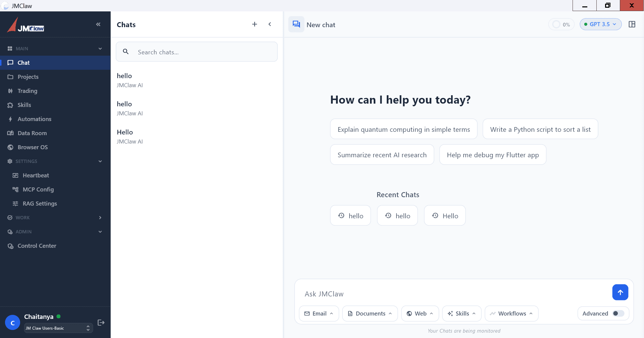Open the Chat section in sidebar
This screenshot has width=644, height=338.
[55, 63]
